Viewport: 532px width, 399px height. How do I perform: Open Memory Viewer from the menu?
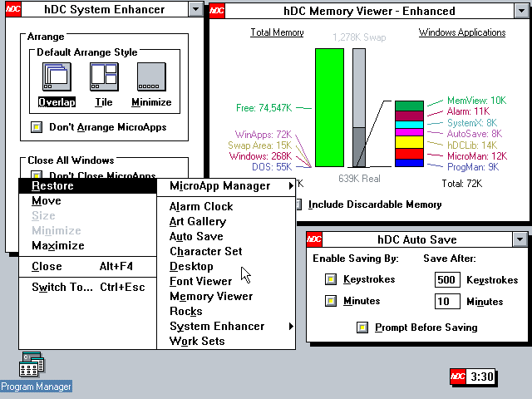225,297
